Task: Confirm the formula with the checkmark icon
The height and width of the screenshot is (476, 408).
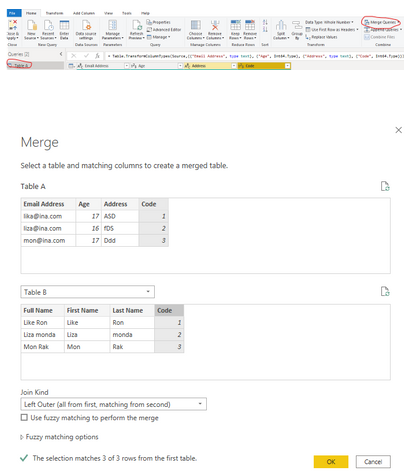Action: tap(86, 56)
